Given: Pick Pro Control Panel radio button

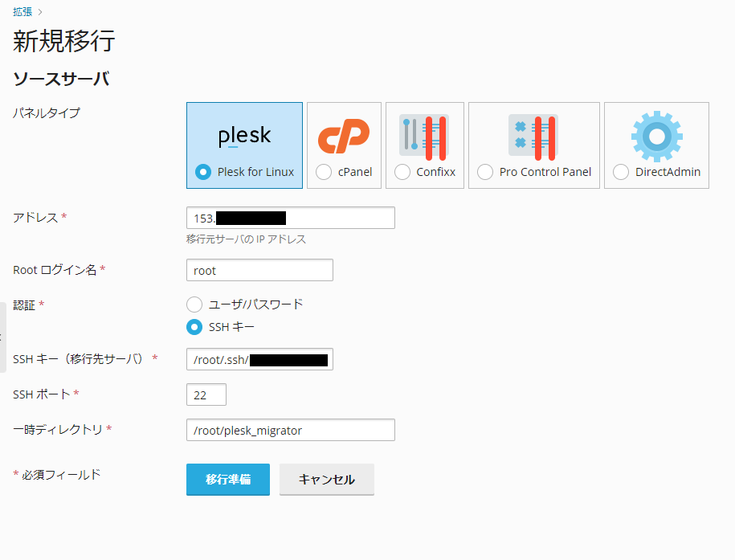Looking at the screenshot, I should click(x=485, y=172).
